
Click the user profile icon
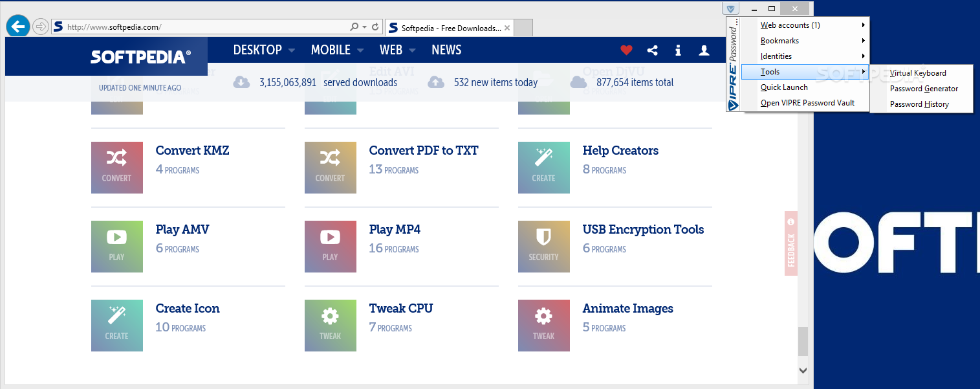704,50
